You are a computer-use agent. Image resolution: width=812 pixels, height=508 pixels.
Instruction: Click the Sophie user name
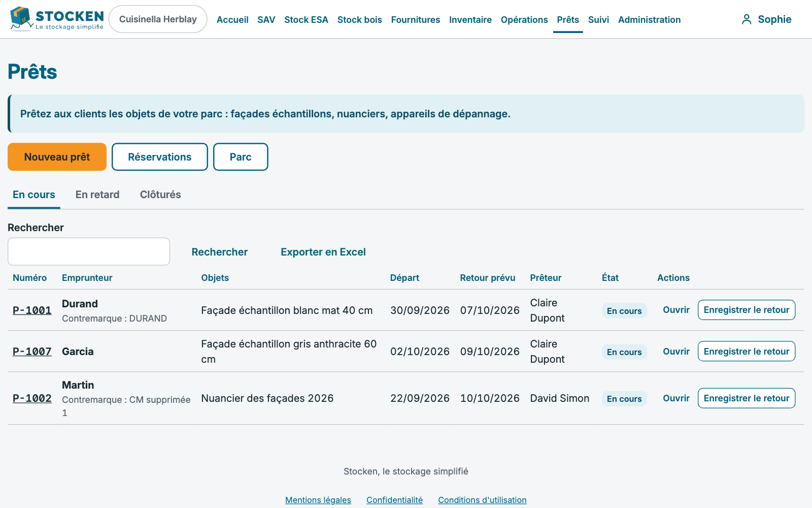774,19
